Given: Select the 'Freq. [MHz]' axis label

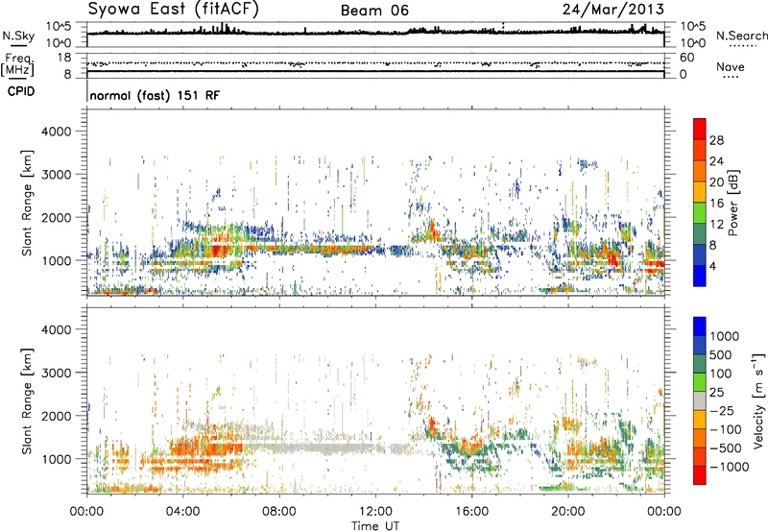Looking at the screenshot, I should click(x=18, y=64).
